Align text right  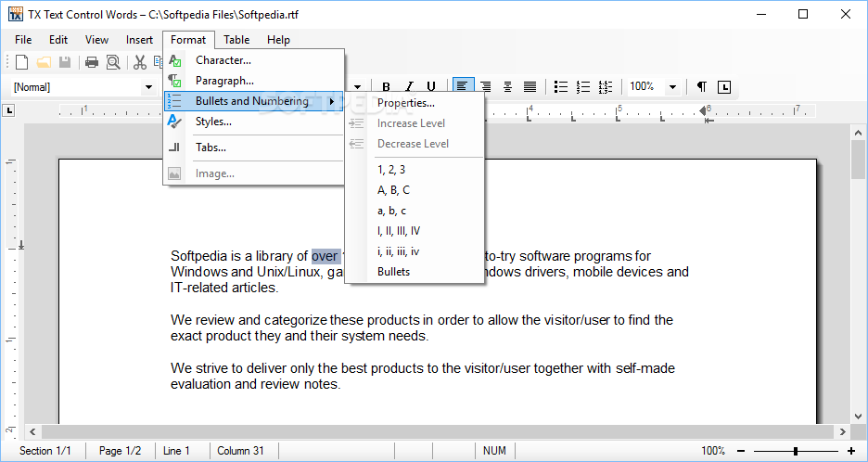486,87
